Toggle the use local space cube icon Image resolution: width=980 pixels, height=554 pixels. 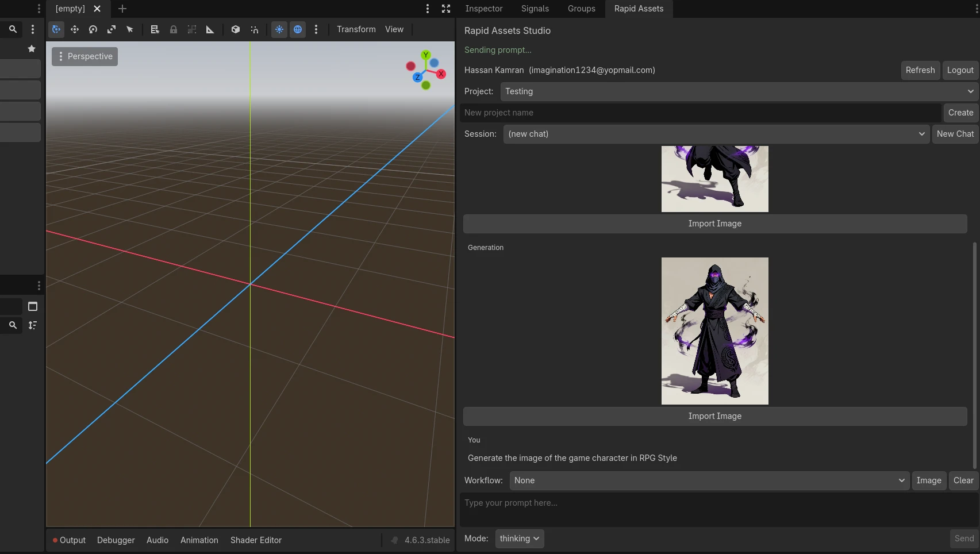coord(236,29)
